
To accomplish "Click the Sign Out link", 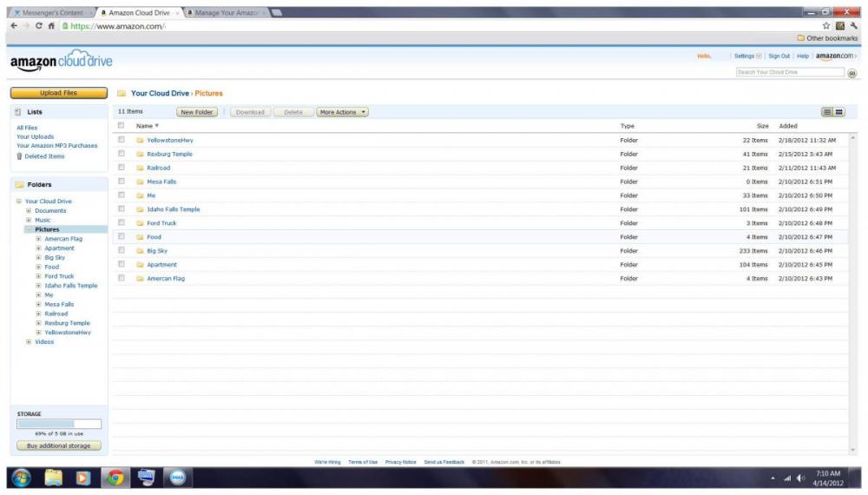I will [779, 56].
